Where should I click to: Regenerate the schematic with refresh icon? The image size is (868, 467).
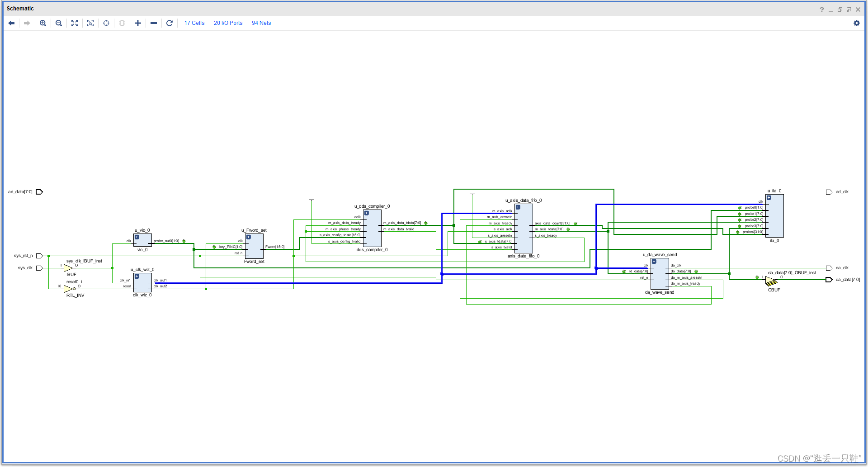pyautogui.click(x=170, y=23)
